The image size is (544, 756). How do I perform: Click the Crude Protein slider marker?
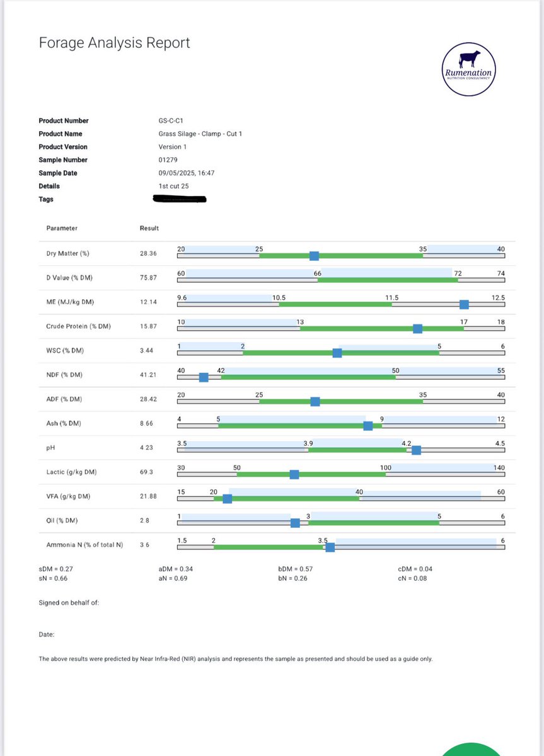pos(417,328)
